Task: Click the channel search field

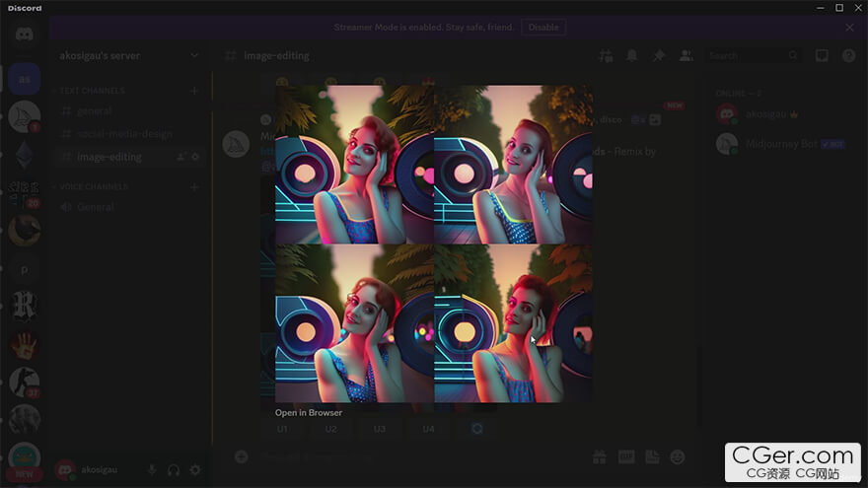Action: click(753, 55)
